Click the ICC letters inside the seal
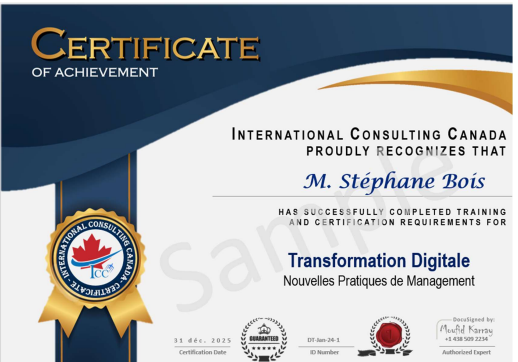The width and height of the screenshot is (518, 362). pyautogui.click(x=100, y=273)
